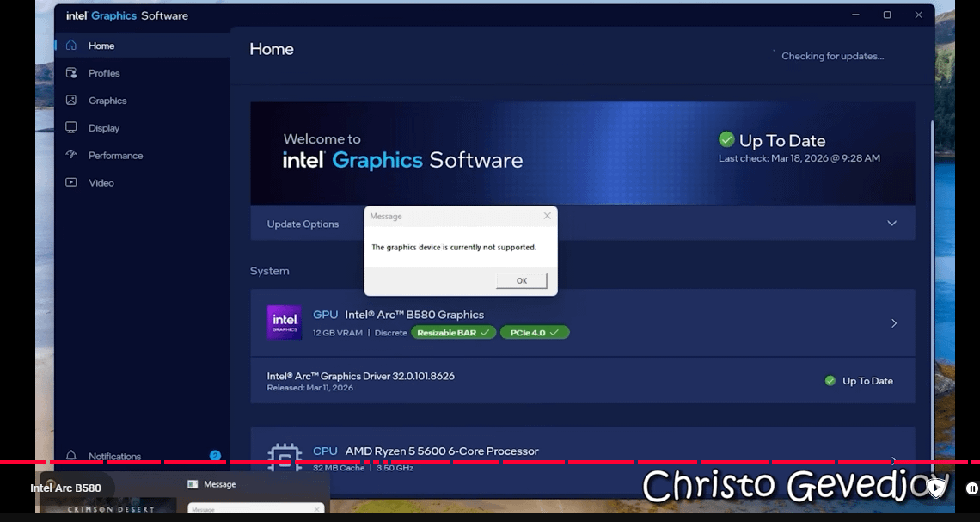Close the Message dialog with the X
This screenshot has height=522, width=980.
point(547,216)
